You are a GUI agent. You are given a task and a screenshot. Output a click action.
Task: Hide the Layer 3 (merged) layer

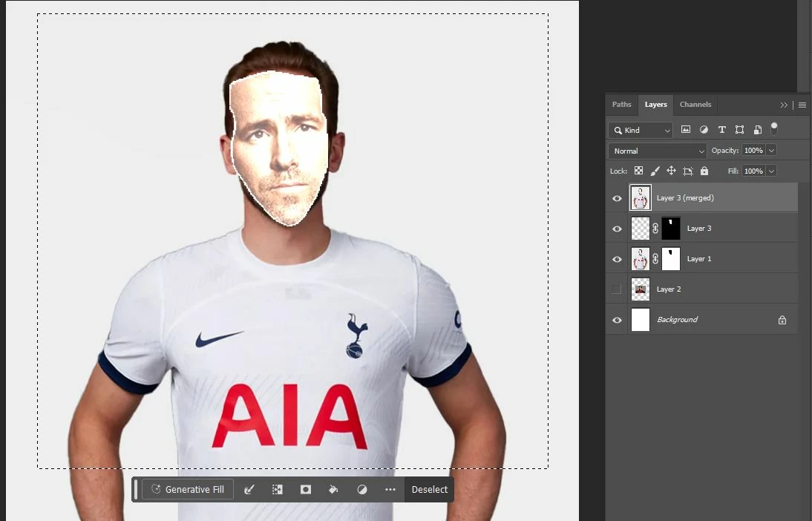click(617, 198)
